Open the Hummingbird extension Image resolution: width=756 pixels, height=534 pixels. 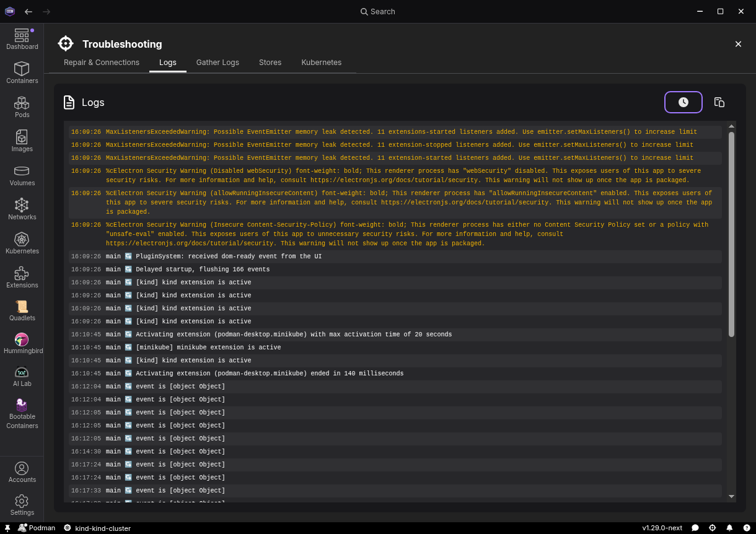pos(22,343)
